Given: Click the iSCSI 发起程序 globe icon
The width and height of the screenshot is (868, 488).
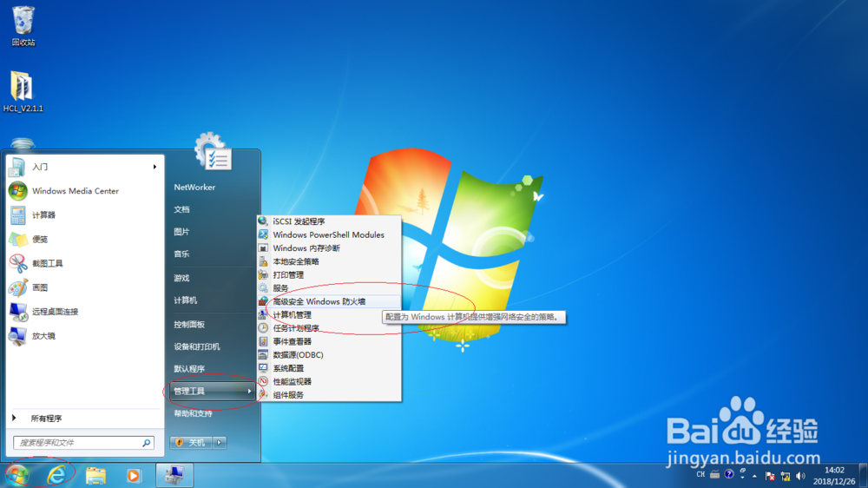Looking at the screenshot, I should point(264,221).
